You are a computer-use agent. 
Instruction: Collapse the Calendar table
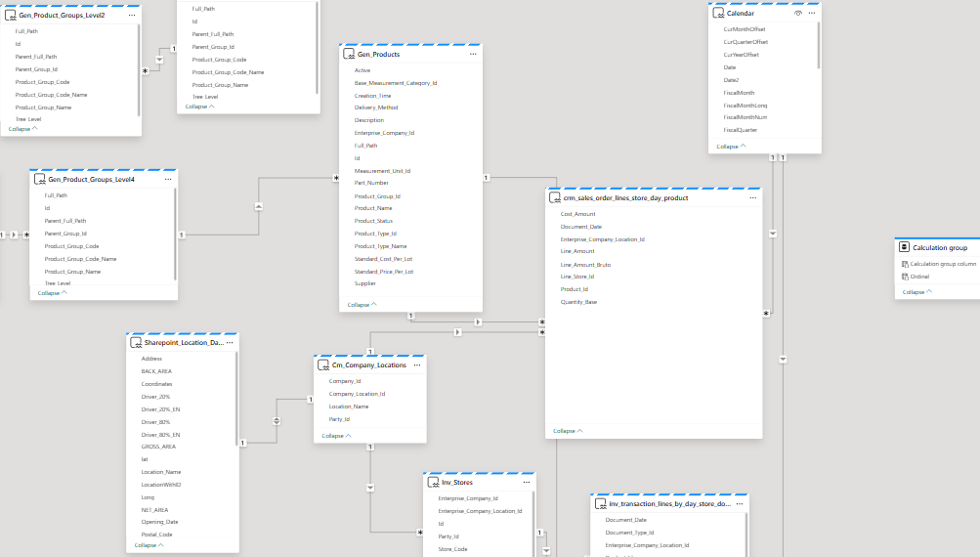pos(731,147)
